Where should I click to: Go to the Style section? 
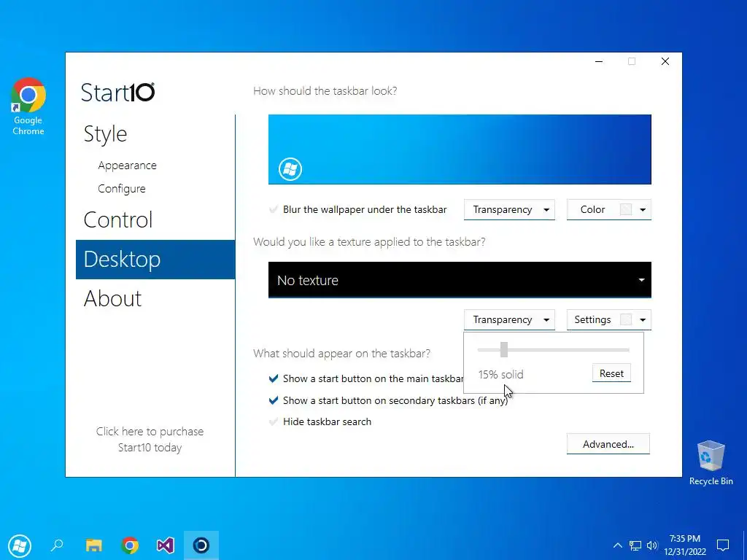coord(105,134)
